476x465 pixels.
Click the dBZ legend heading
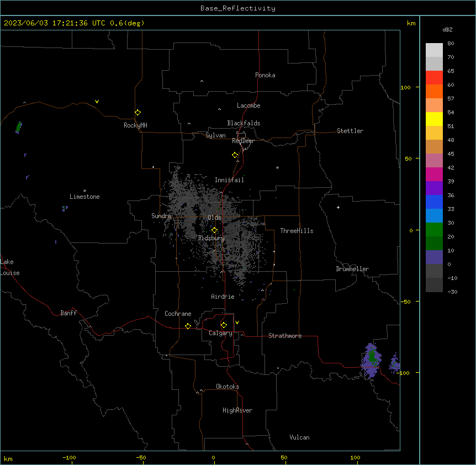pos(447,30)
